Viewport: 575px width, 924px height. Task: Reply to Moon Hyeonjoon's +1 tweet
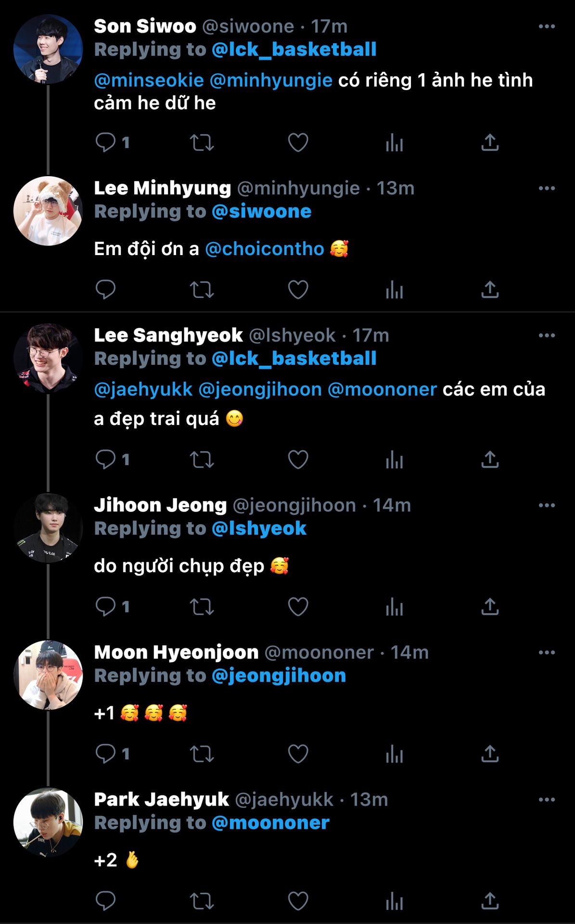(105, 754)
